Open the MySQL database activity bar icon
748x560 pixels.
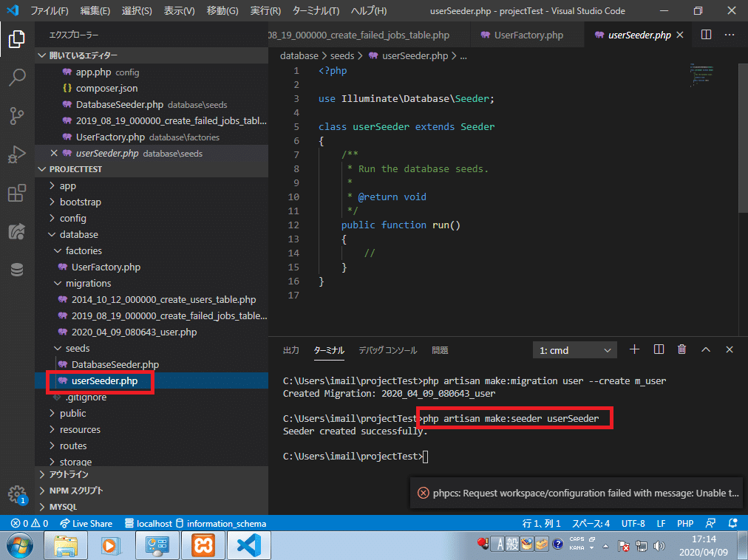pyautogui.click(x=17, y=270)
